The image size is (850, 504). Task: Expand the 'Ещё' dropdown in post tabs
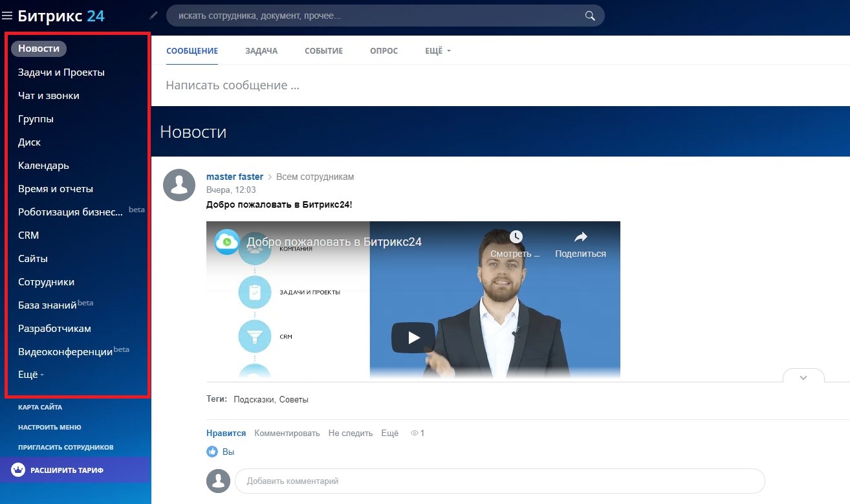(437, 51)
